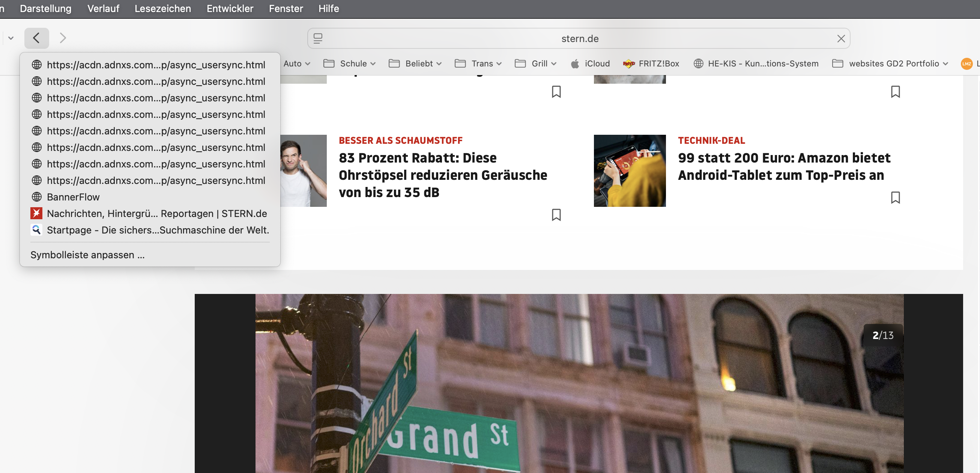Bookmark the Android-Tablet article
The width and height of the screenshot is (980, 473).
896,197
